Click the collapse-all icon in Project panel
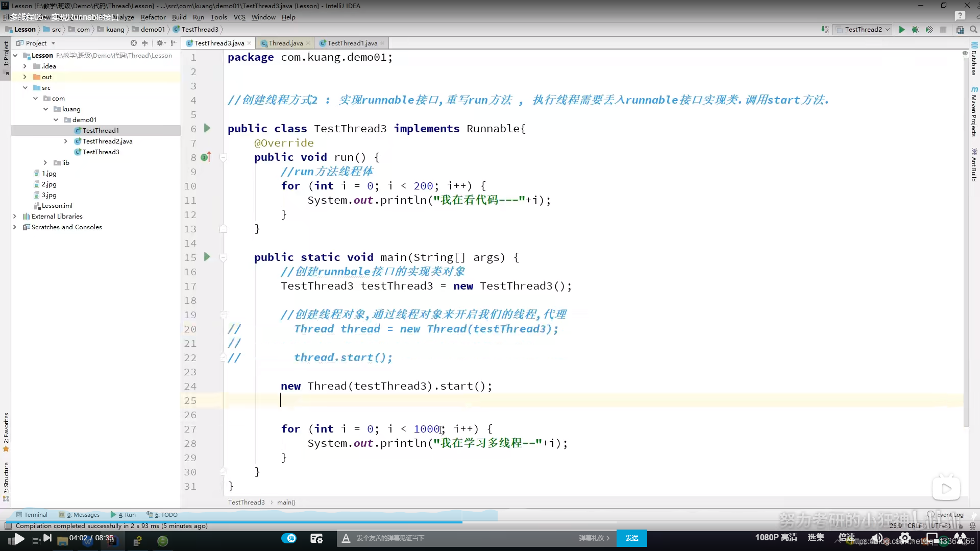Image resolution: width=980 pixels, height=551 pixels. 145,43
